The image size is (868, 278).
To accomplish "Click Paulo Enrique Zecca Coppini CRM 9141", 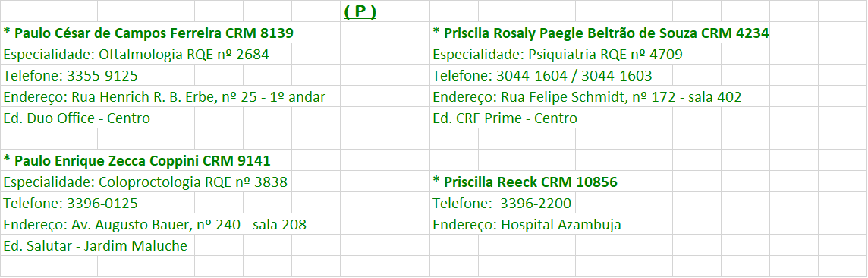I will coord(137,160).
